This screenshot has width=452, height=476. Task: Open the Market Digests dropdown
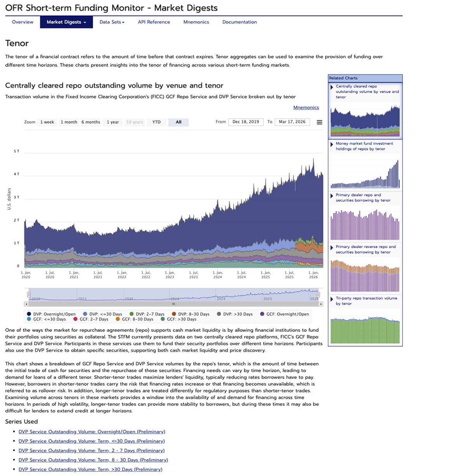pos(66,22)
